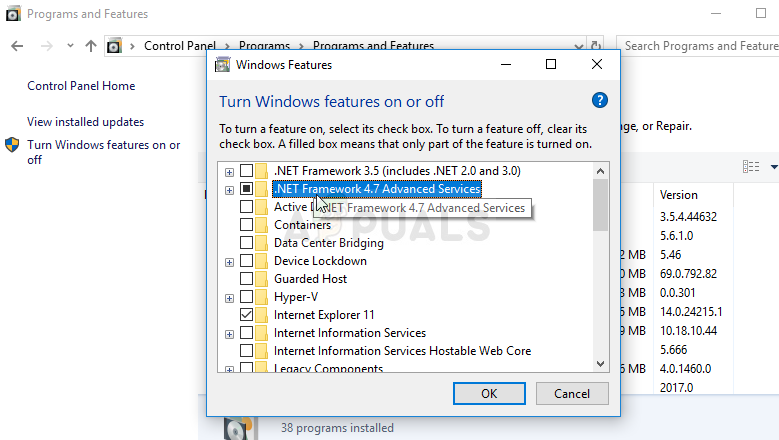Click the folder icon for Internet Information Services
The image size is (779, 440).
click(x=262, y=333)
